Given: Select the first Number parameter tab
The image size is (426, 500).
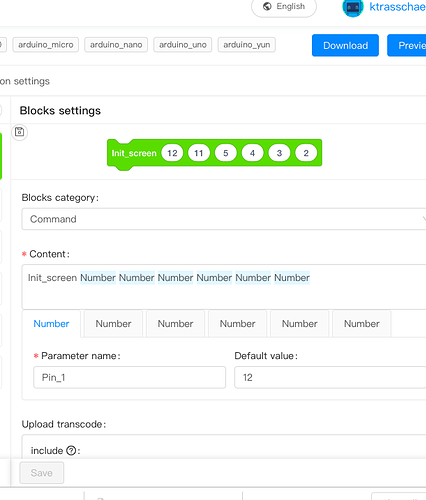Looking at the screenshot, I should click(51, 324).
